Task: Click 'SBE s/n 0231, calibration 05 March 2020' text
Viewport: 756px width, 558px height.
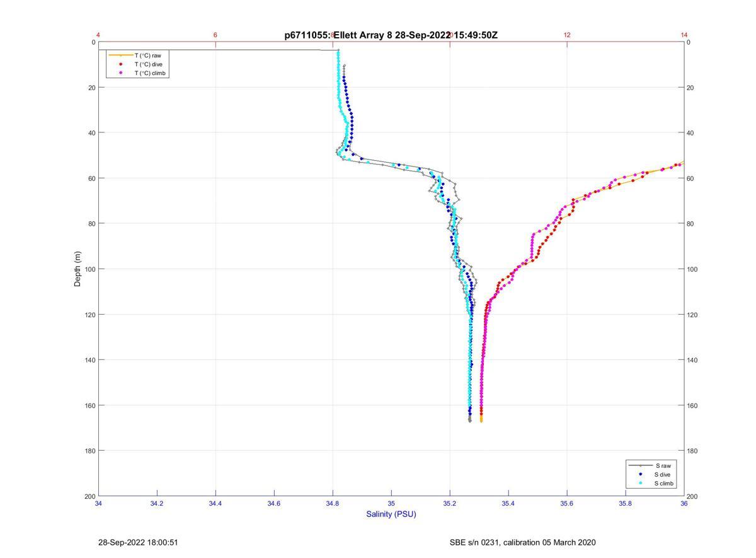Action: click(522, 542)
